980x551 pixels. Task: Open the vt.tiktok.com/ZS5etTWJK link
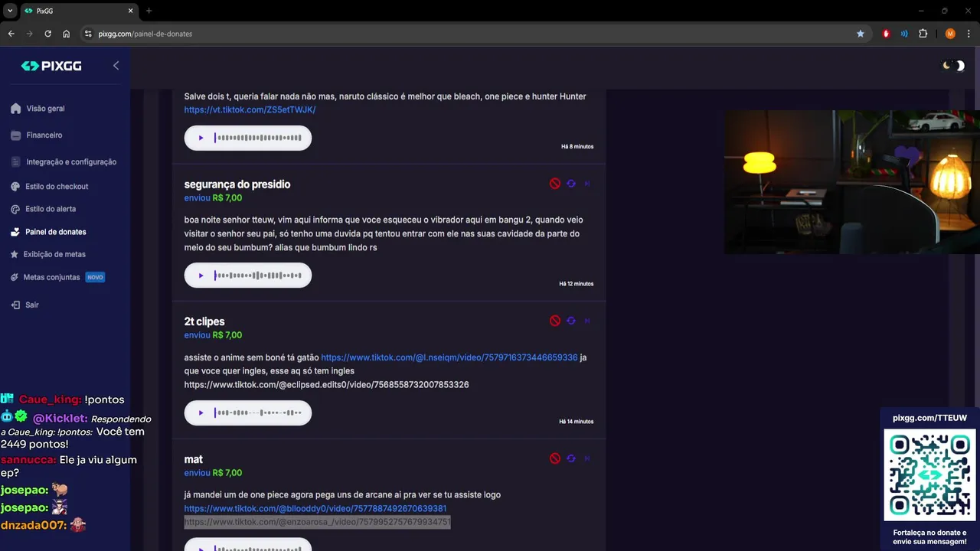(250, 110)
